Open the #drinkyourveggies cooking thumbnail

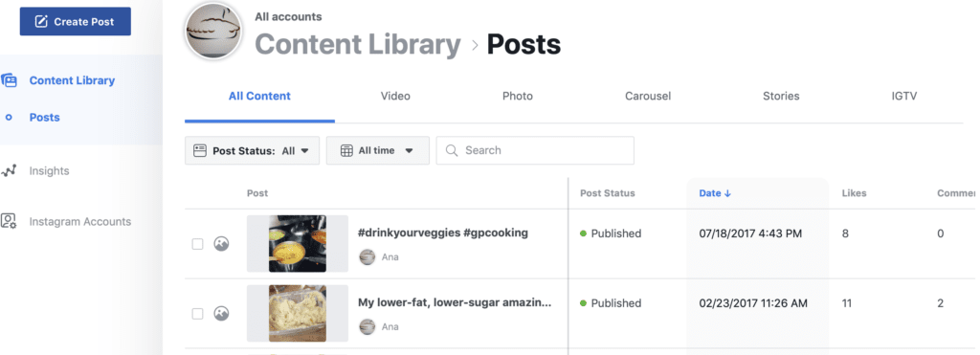tap(298, 244)
